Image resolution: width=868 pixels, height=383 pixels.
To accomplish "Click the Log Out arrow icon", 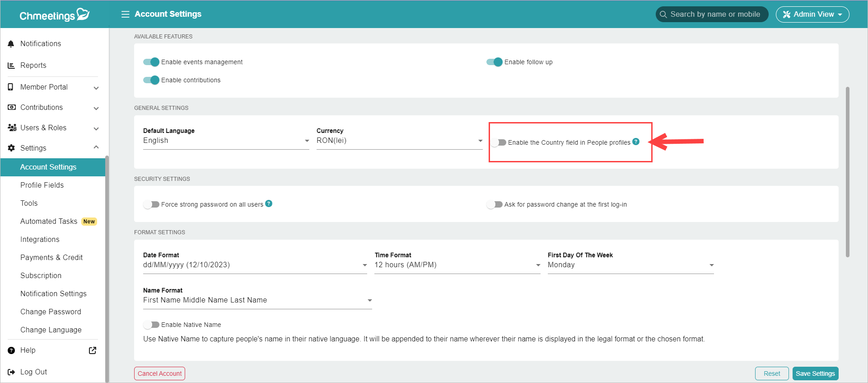I will click(x=11, y=372).
